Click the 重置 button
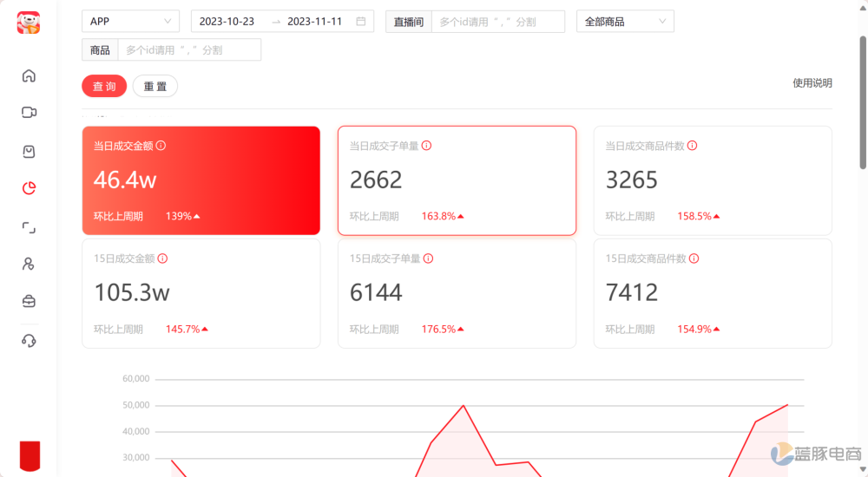Image resolution: width=868 pixels, height=477 pixels. 155,87
